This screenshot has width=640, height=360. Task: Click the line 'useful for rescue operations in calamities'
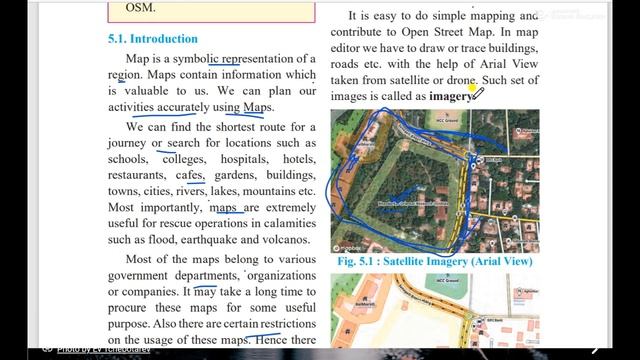tap(212, 223)
